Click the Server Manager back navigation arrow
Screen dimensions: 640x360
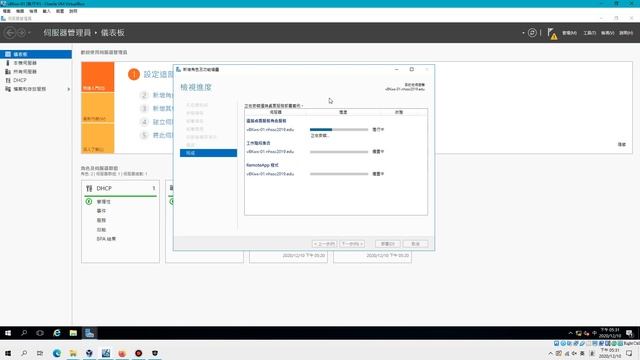point(10,33)
